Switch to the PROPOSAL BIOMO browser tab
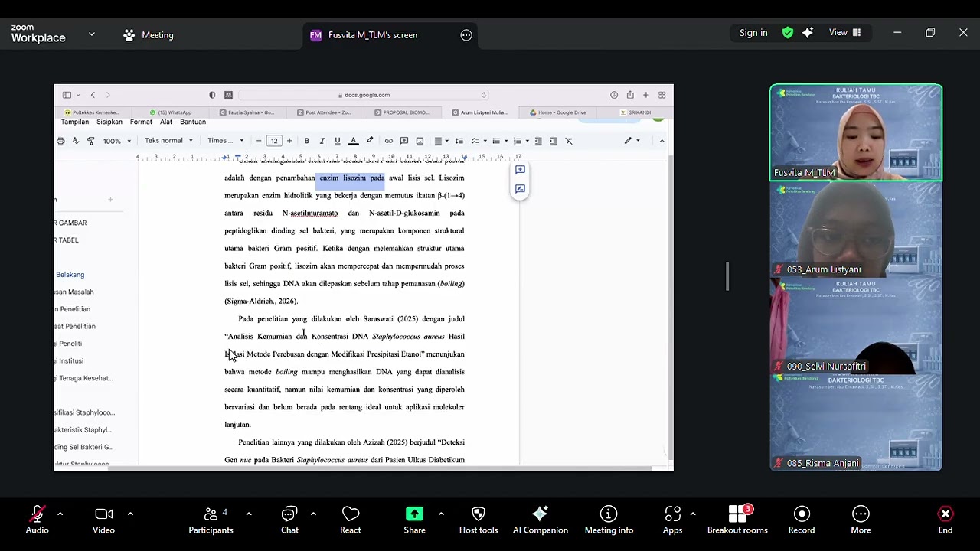 402,112
